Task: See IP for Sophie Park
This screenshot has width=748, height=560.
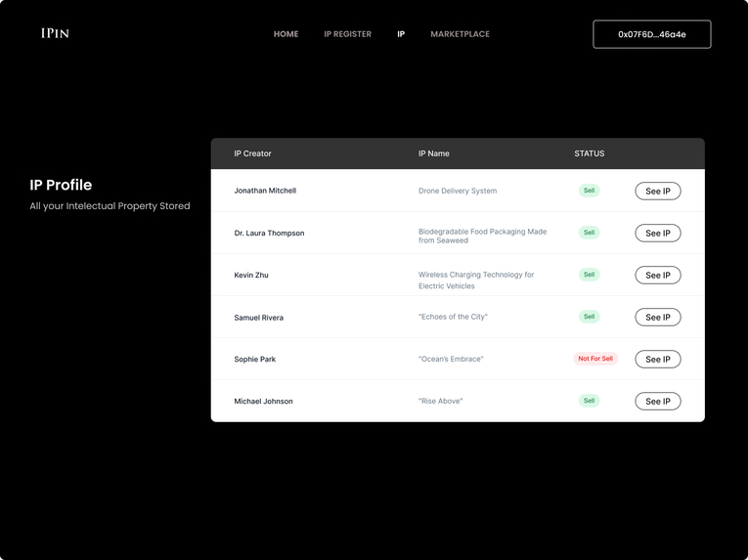Action: pyautogui.click(x=658, y=359)
